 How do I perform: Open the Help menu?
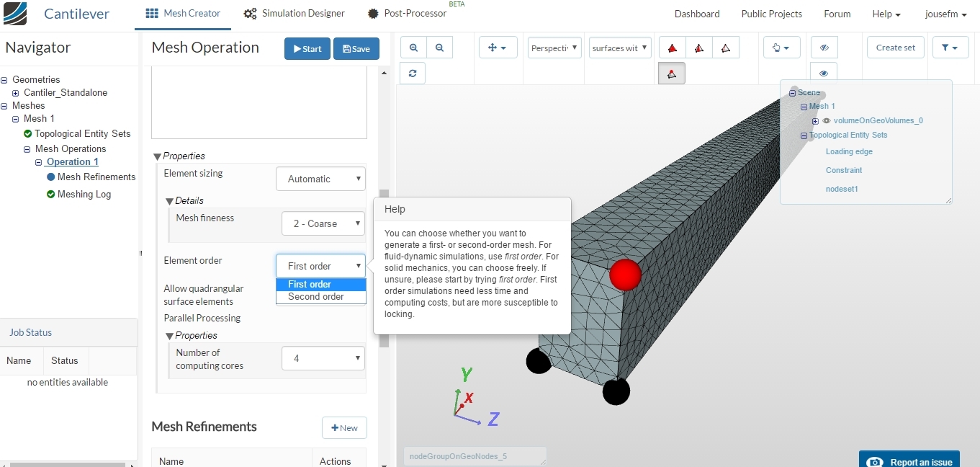point(886,14)
